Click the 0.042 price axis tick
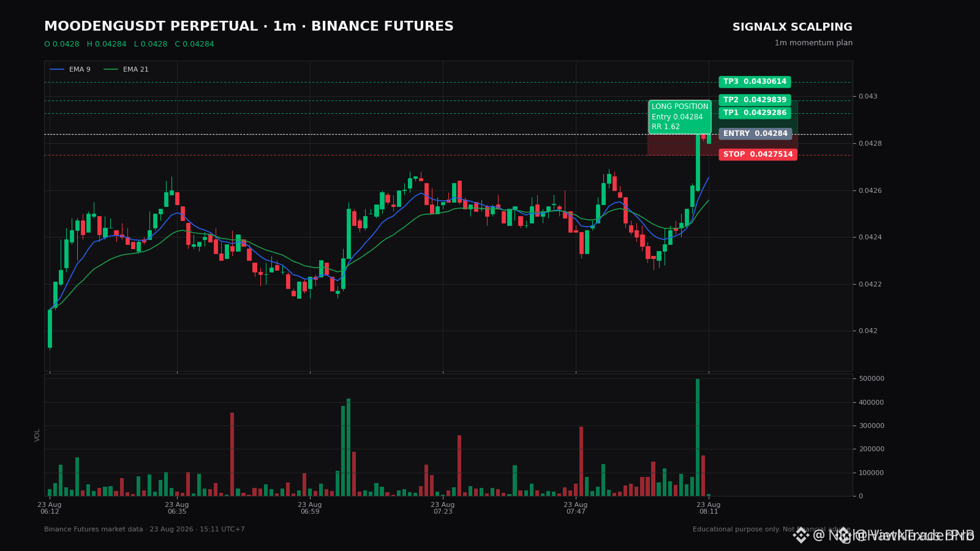980x551 pixels. (868, 331)
